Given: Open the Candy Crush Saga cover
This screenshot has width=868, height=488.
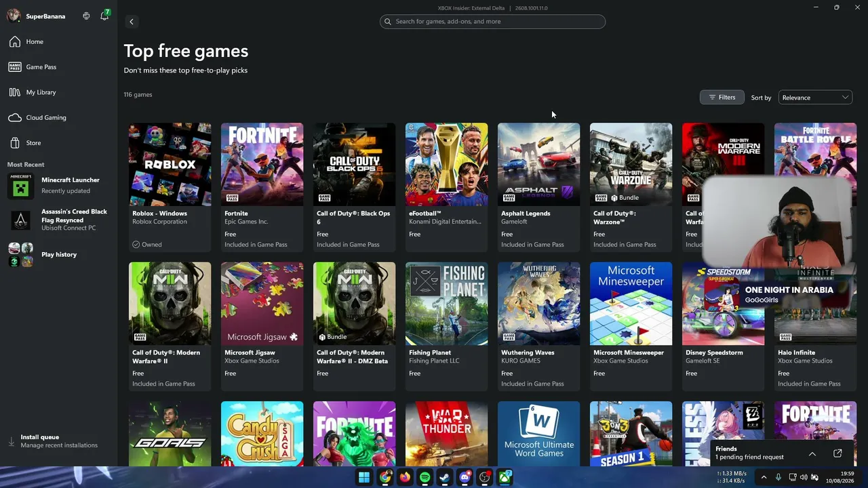Looking at the screenshot, I should (262, 434).
